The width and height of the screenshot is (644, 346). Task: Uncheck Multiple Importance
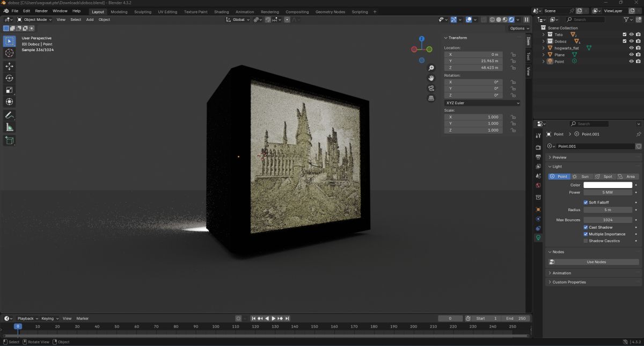click(x=586, y=234)
